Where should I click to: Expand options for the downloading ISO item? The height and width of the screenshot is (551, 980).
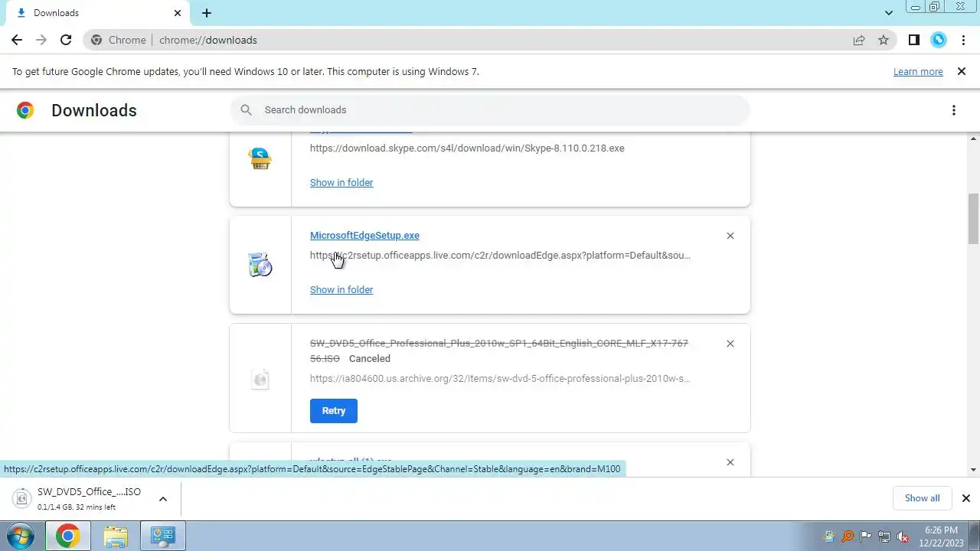click(162, 499)
